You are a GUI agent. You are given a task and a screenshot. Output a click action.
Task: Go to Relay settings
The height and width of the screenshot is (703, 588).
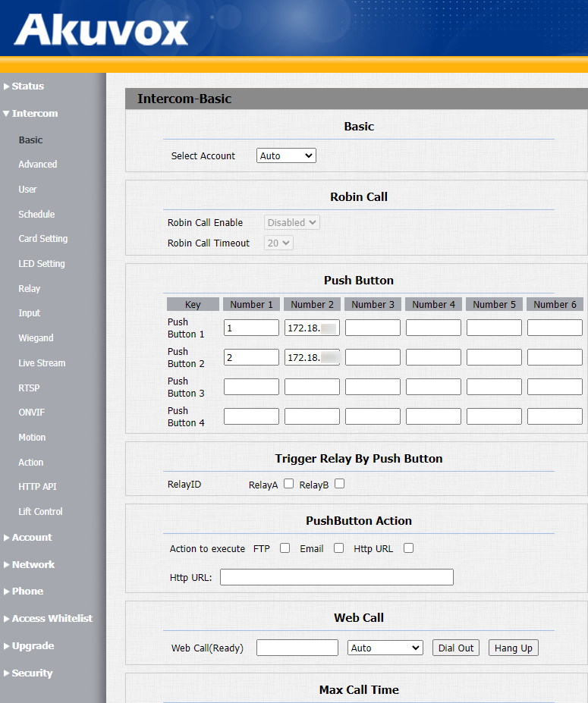29,289
